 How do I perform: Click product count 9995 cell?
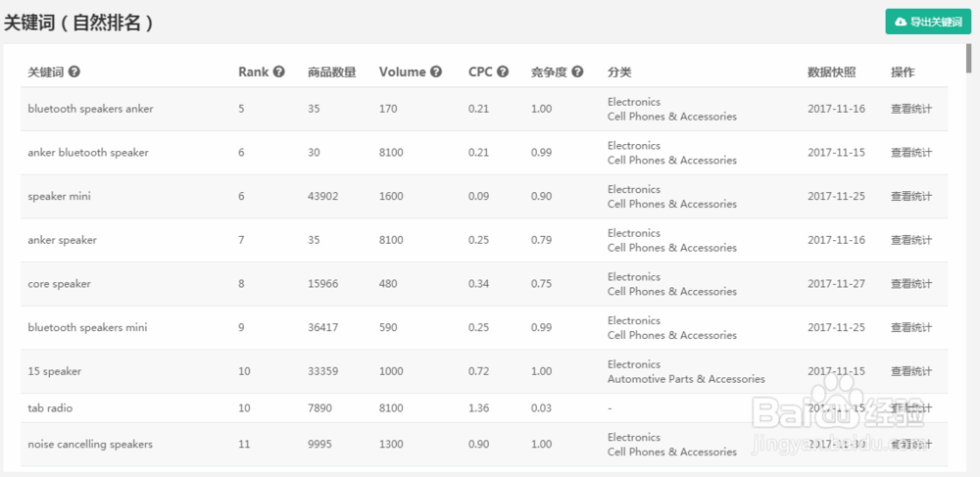(320, 444)
